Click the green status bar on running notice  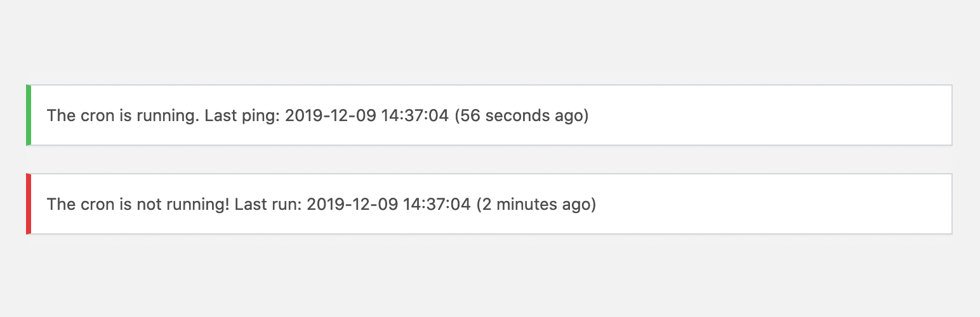point(29,115)
